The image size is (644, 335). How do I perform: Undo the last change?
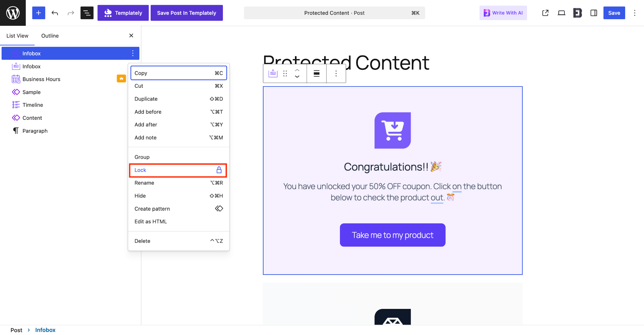pos(55,13)
